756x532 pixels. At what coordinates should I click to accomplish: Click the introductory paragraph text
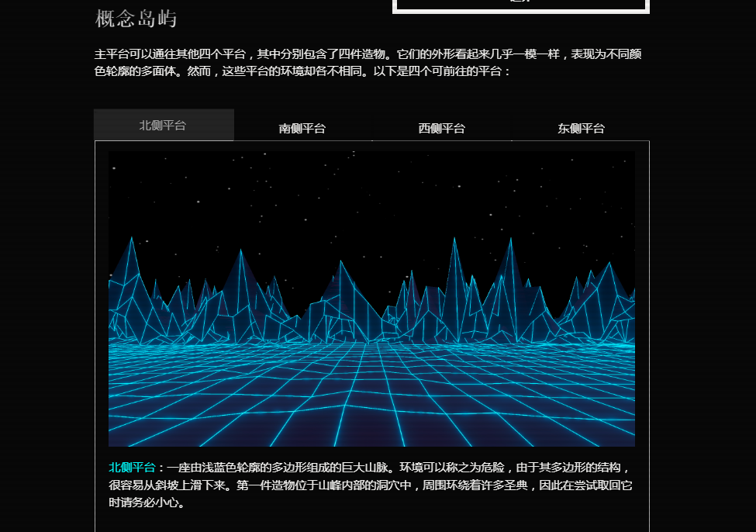pyautogui.click(x=371, y=62)
